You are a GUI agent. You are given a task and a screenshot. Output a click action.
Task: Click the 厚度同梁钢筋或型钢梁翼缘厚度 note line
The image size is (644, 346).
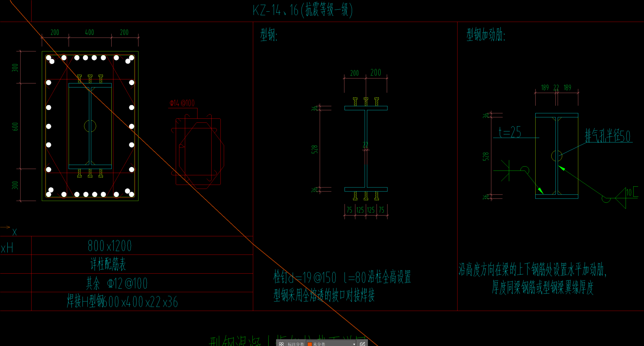pyautogui.click(x=543, y=287)
